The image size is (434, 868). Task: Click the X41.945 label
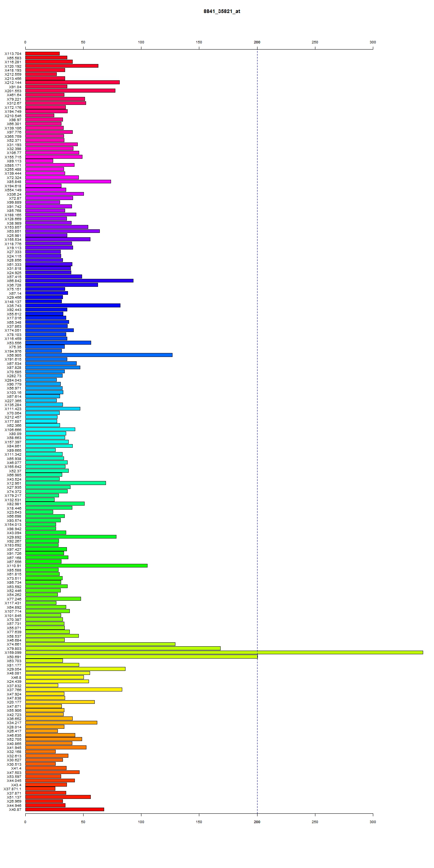point(14,748)
